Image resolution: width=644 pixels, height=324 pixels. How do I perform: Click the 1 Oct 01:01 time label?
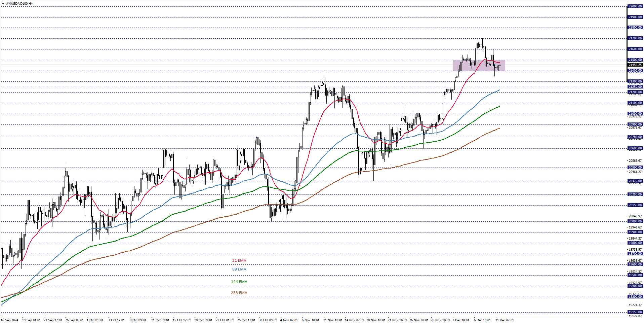[x=95, y=320]
